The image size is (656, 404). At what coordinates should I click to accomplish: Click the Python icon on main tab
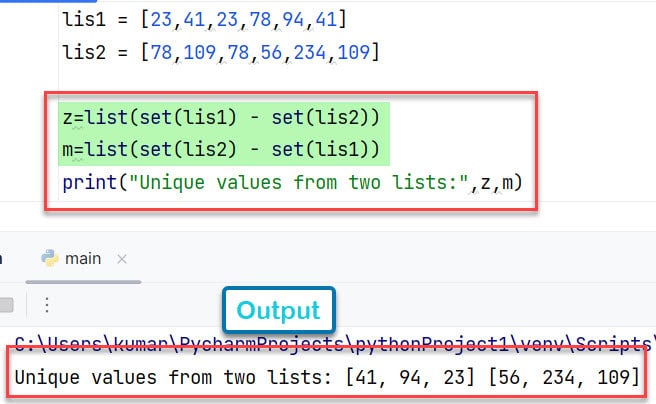[x=50, y=258]
